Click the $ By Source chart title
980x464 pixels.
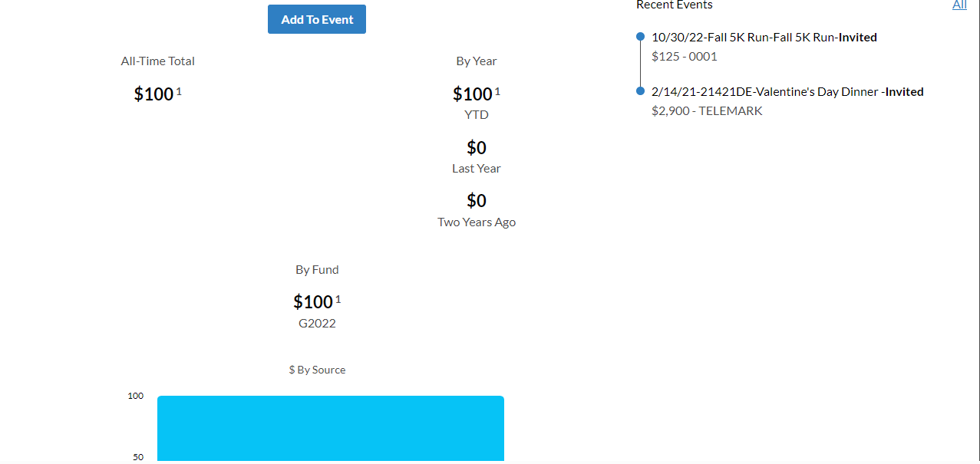(317, 370)
